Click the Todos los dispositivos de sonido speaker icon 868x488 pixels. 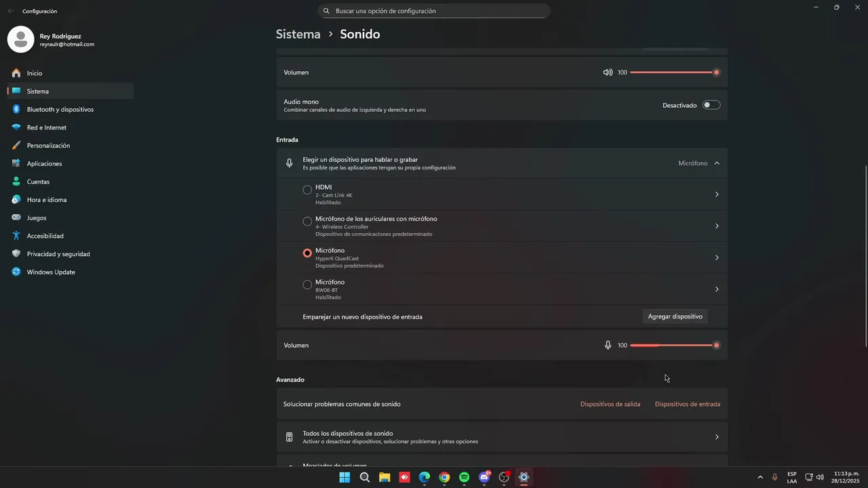pos(290,437)
